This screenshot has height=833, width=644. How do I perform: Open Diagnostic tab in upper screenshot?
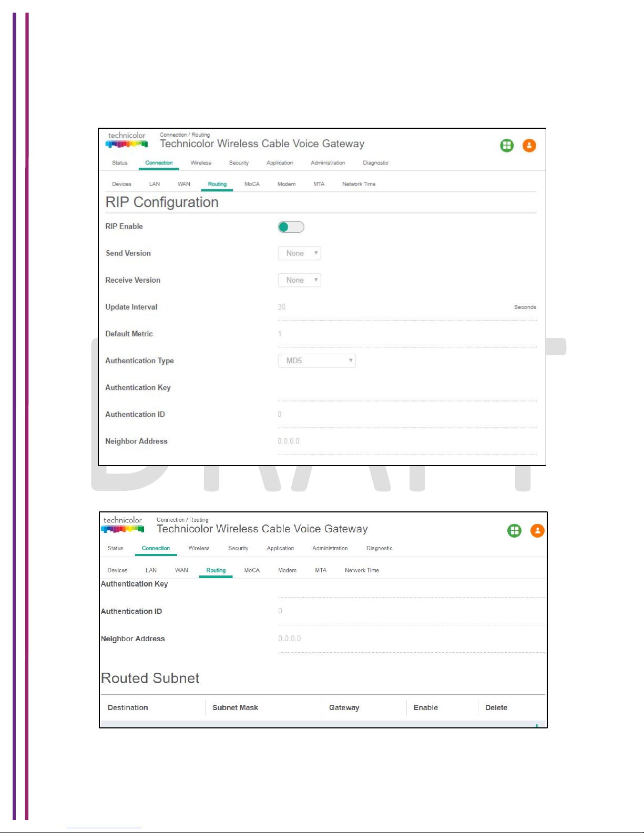375,163
